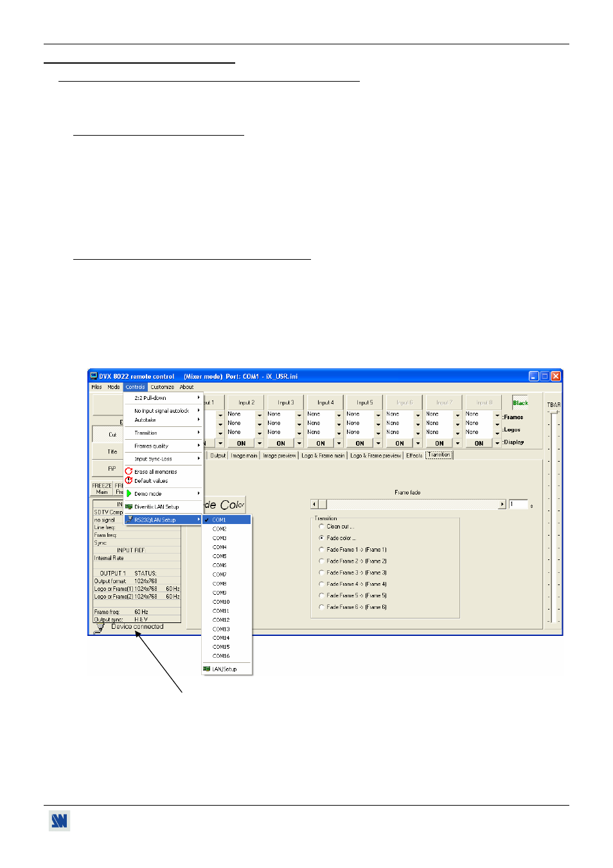Open the Customize menu
This screenshot has width=613, height=868.
tap(163, 387)
